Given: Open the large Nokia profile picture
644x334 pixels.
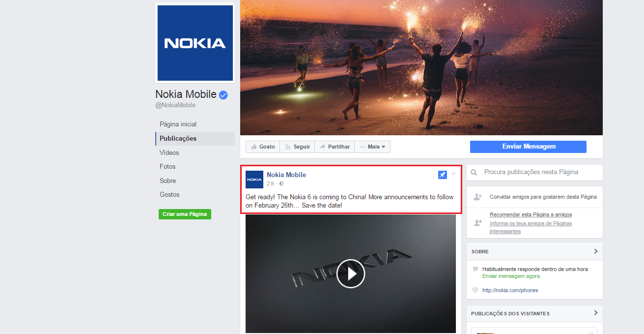Looking at the screenshot, I should point(195,43).
